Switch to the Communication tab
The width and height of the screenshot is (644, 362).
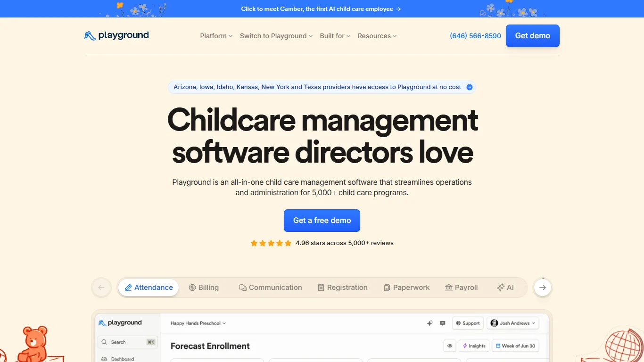click(271, 288)
